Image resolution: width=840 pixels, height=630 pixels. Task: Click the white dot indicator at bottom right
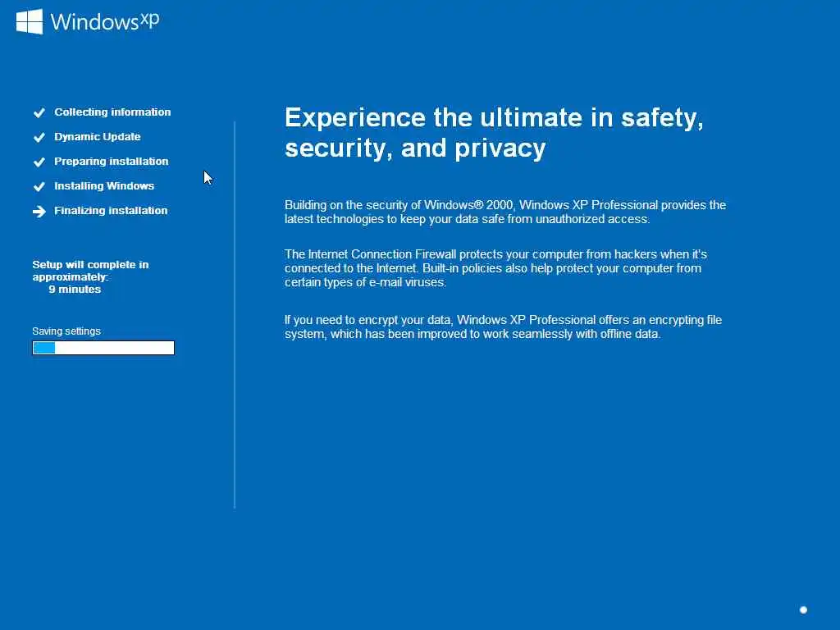(x=803, y=609)
